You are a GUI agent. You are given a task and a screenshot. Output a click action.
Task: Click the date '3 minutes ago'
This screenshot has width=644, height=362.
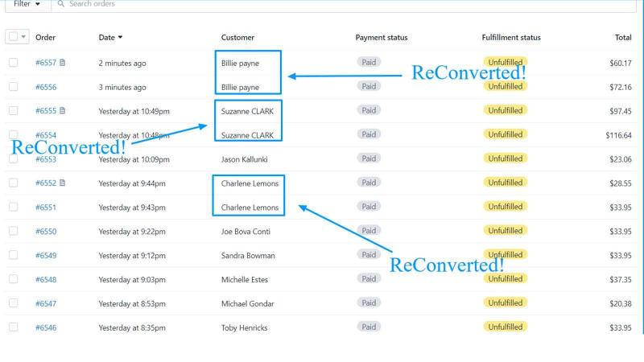point(122,87)
